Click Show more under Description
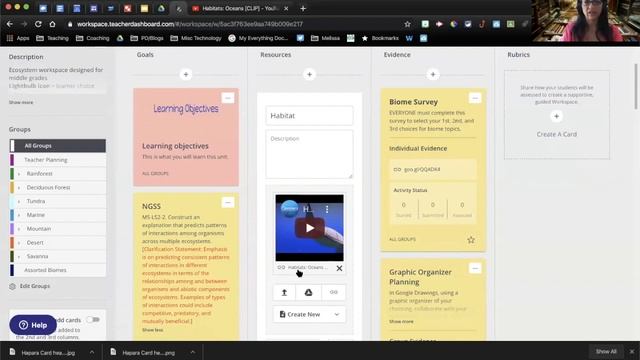 [x=21, y=102]
